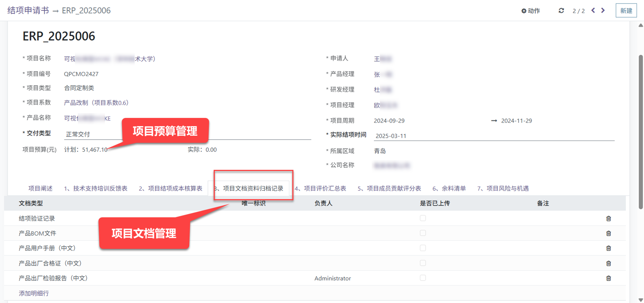Open the 动作 gear menu
This screenshot has width=644, height=303.
(531, 11)
